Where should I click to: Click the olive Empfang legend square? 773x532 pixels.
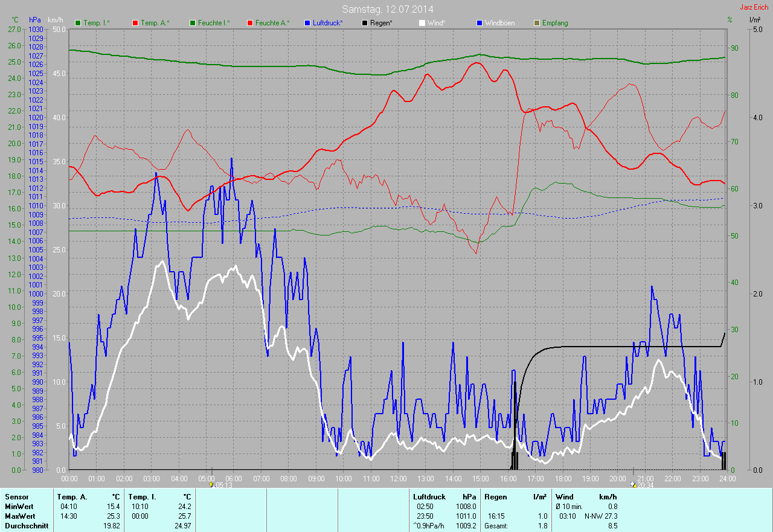point(537,23)
